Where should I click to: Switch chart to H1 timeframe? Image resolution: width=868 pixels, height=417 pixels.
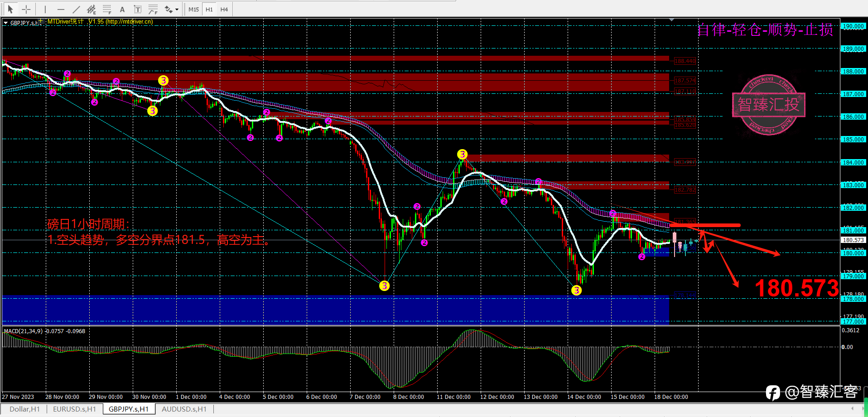[209, 9]
